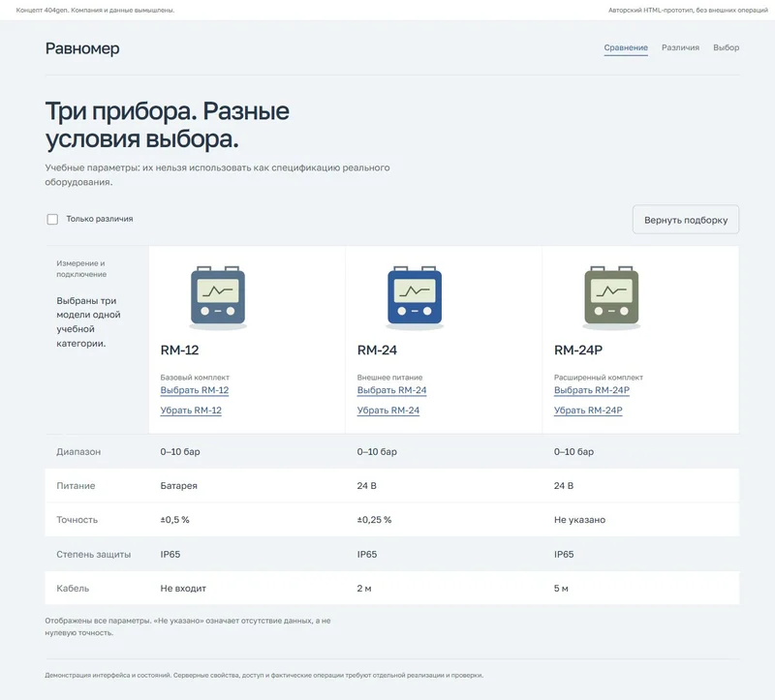The width and height of the screenshot is (775, 700).
Task: Click the «Убрать RM-24» link
Action: tap(388, 411)
